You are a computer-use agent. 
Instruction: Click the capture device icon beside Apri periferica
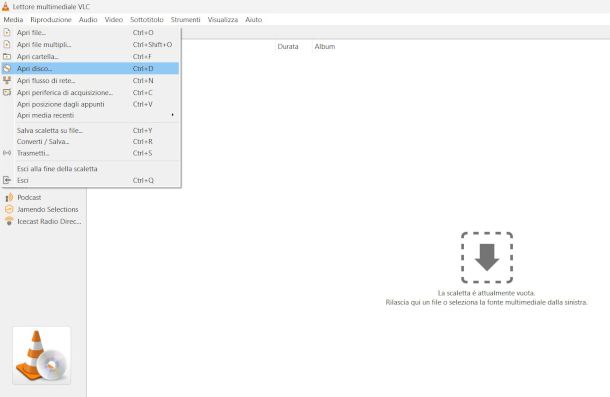click(7, 92)
